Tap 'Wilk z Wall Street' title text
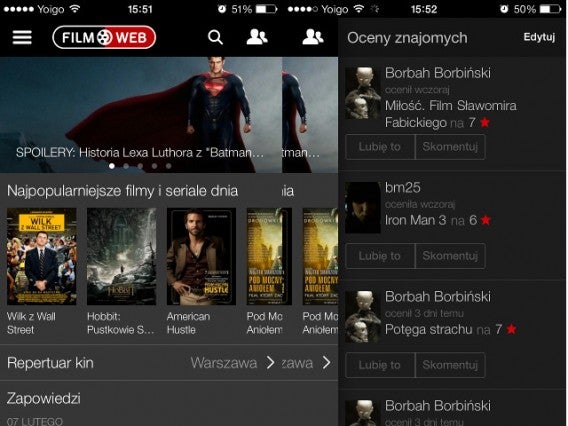Image resolution: width=568 pixels, height=426 pixels. pos(31,323)
